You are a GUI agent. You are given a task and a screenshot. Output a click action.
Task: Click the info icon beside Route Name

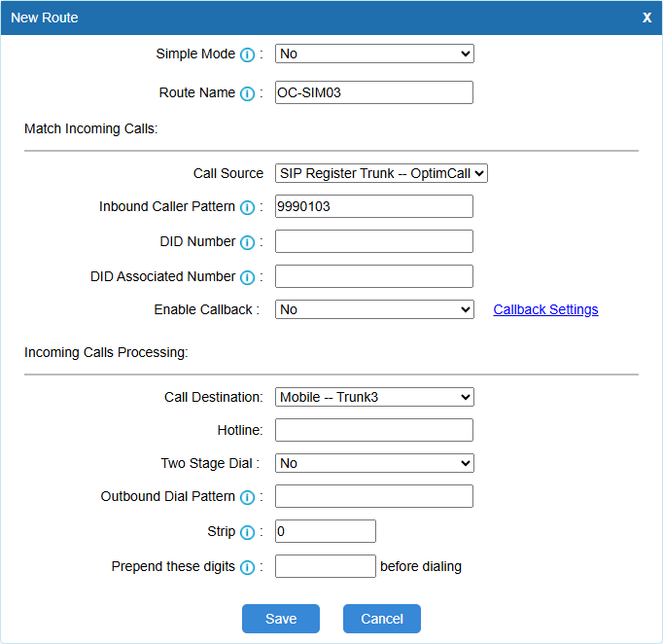coord(247,93)
